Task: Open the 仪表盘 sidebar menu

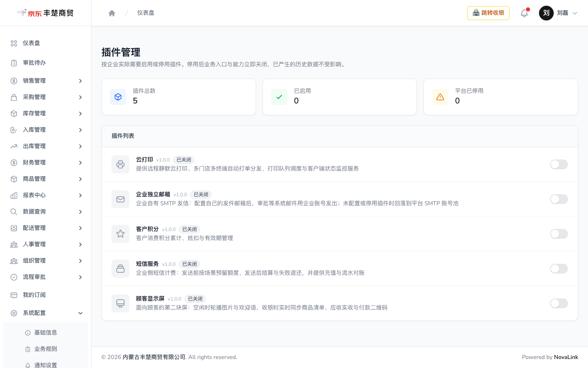Action: click(x=45, y=43)
